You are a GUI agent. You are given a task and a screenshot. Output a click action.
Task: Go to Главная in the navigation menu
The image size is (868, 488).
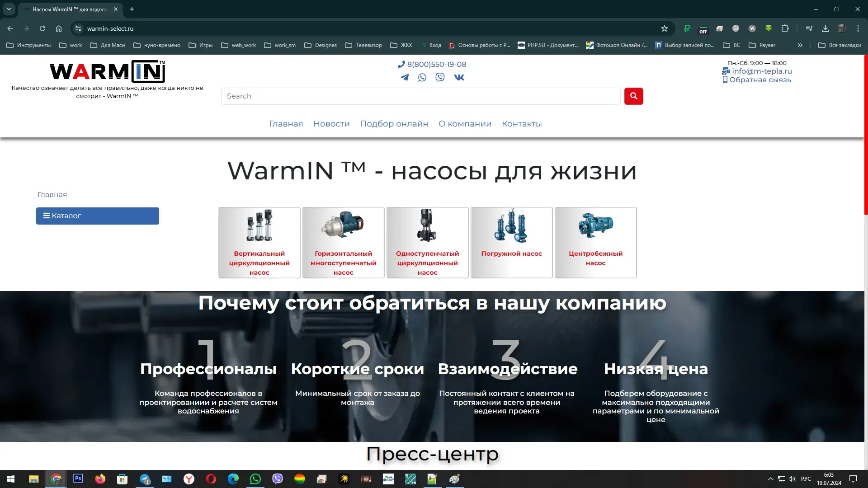286,124
